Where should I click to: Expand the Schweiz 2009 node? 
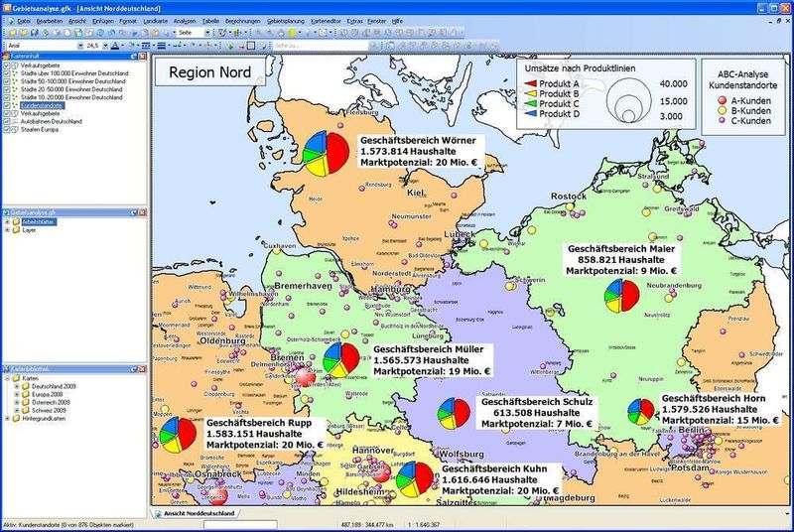pyautogui.click(x=17, y=411)
